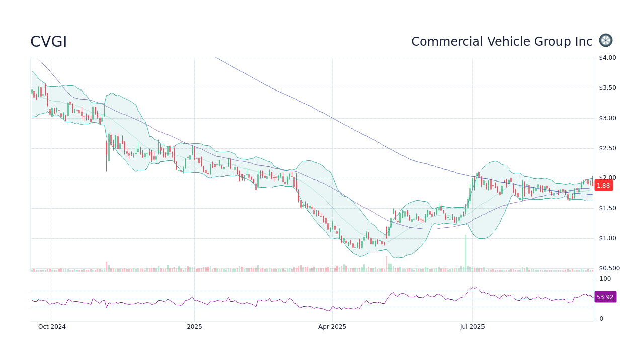Select the $2.00 price axis label

(607, 178)
